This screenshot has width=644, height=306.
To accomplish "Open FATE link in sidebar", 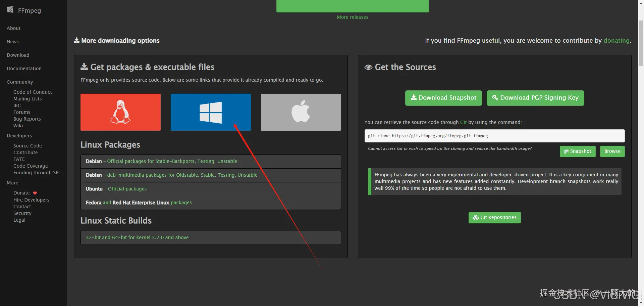I will pyautogui.click(x=19, y=159).
